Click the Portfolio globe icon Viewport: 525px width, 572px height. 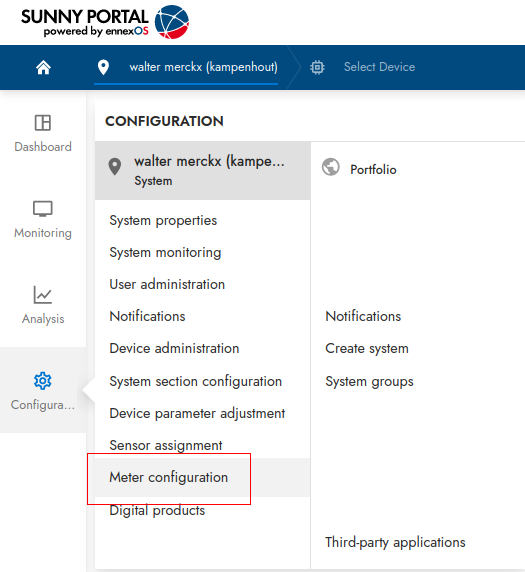(x=331, y=167)
